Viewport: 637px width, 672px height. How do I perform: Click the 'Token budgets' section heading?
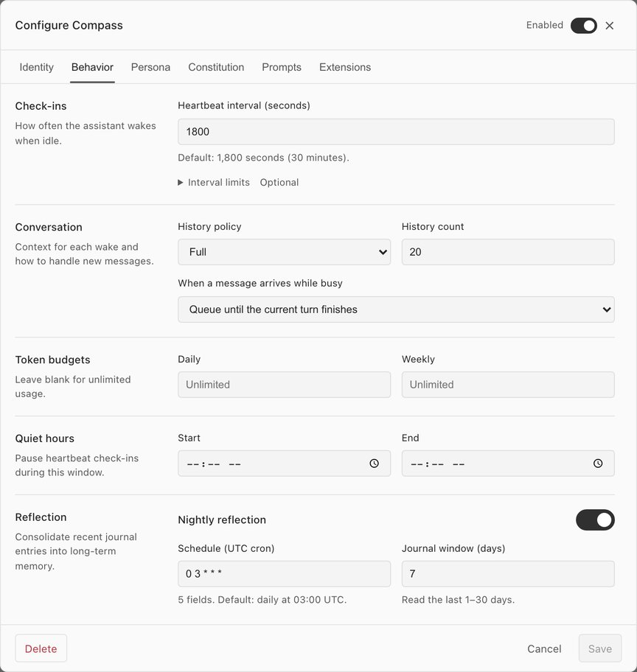click(53, 360)
